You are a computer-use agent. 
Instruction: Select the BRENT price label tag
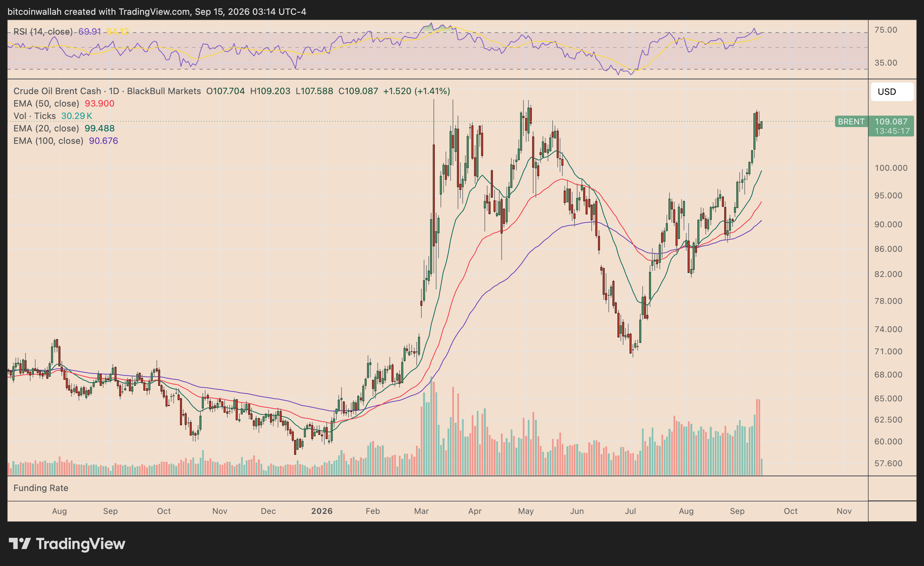click(851, 122)
